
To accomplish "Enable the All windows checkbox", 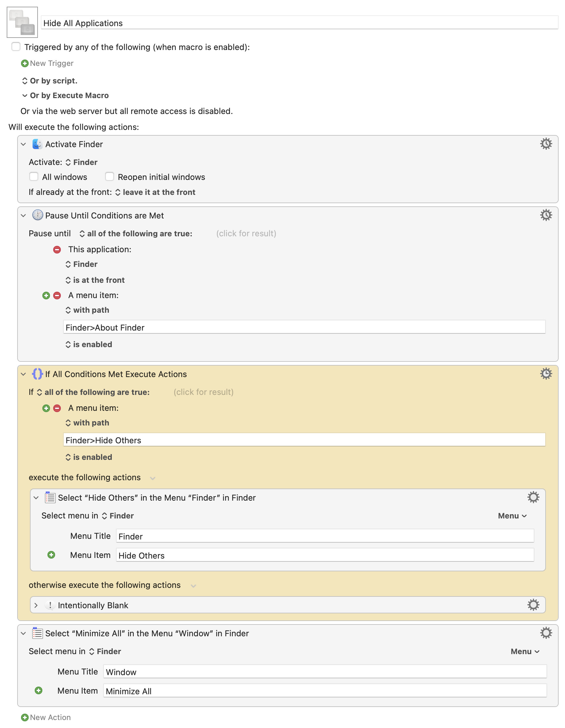I will click(x=34, y=177).
